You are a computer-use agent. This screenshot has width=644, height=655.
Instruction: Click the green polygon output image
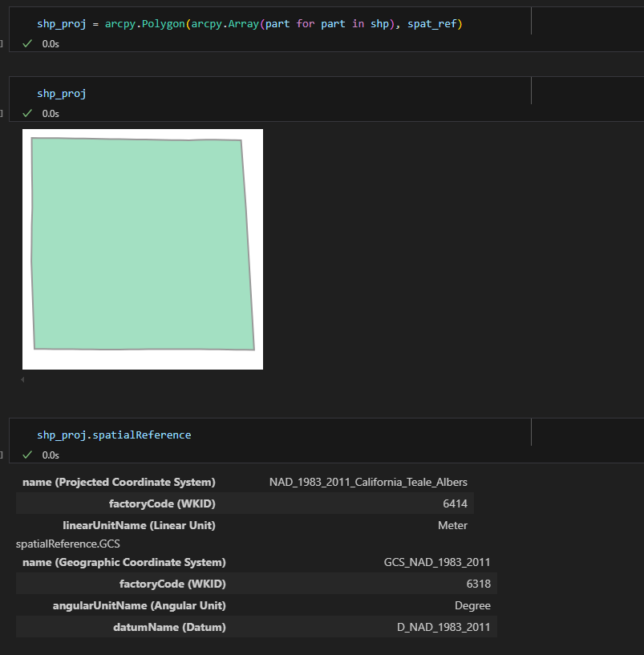(143, 249)
